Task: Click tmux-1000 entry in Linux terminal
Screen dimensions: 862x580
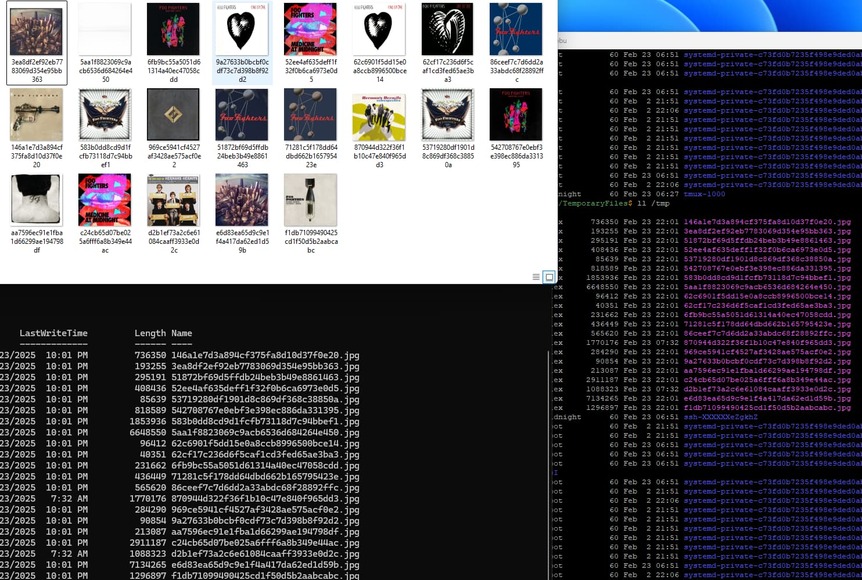Action: (704, 194)
